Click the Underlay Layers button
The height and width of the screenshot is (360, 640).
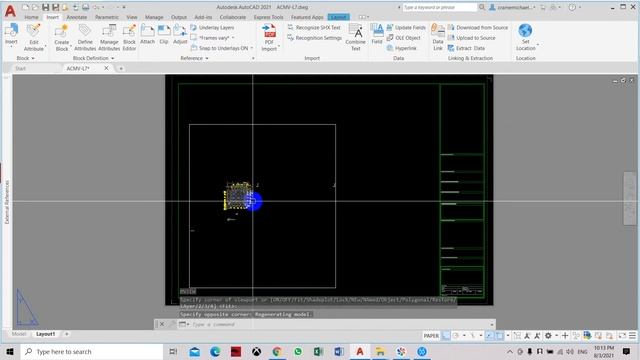212,27
